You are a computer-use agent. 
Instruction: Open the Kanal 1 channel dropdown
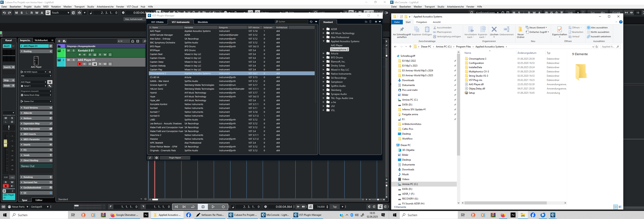(34, 86)
